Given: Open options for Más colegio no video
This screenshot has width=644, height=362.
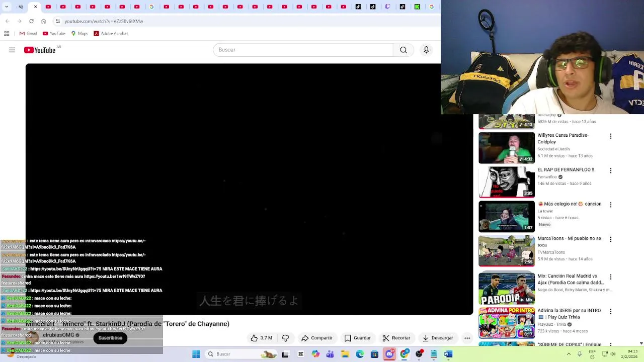Looking at the screenshot, I should [x=611, y=205].
